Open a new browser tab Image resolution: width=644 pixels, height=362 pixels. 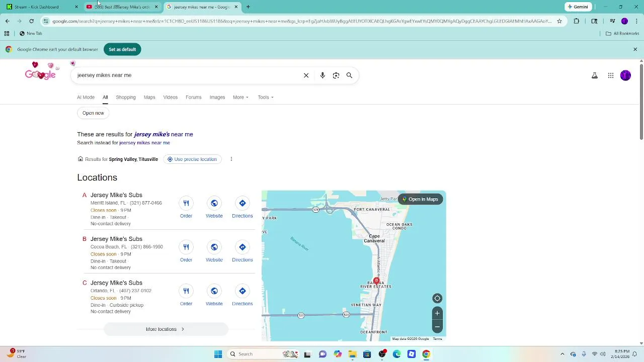pyautogui.click(x=248, y=7)
